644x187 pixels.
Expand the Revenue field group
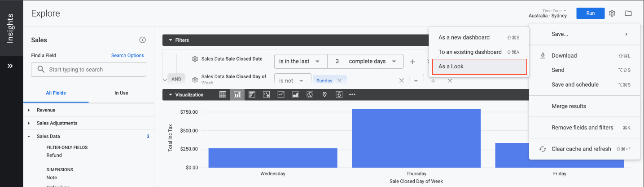pyautogui.click(x=29, y=110)
